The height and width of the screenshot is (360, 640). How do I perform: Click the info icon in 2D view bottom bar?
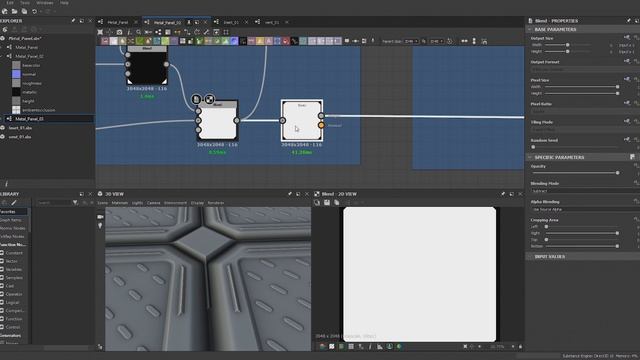point(370,347)
